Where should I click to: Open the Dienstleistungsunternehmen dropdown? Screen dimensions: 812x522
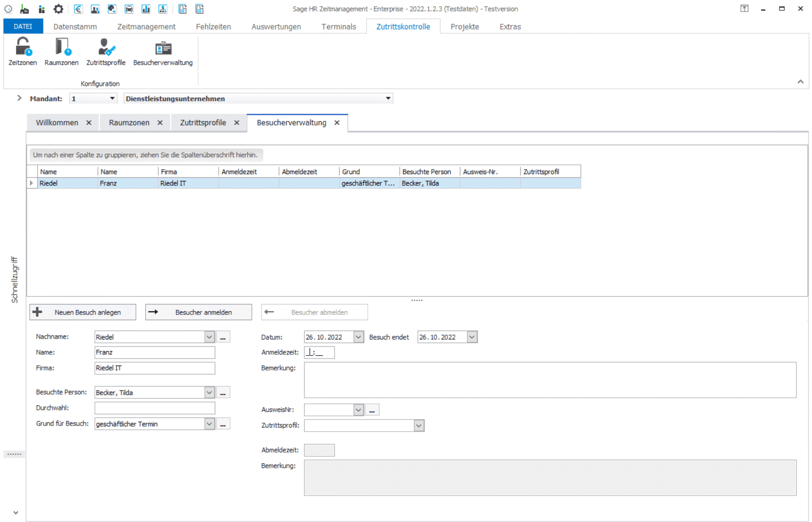click(x=388, y=99)
